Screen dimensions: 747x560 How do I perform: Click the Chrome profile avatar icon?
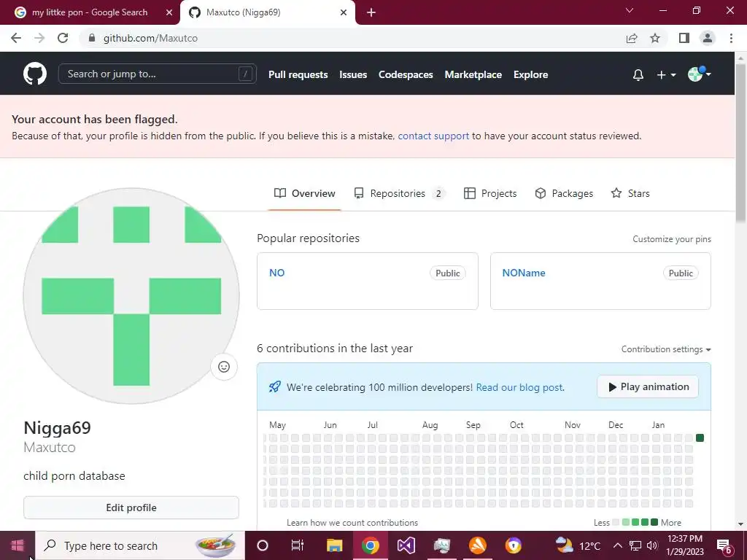708,38
